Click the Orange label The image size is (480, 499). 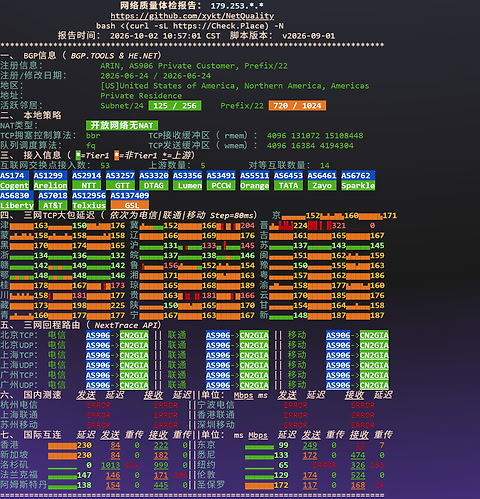tap(255, 185)
